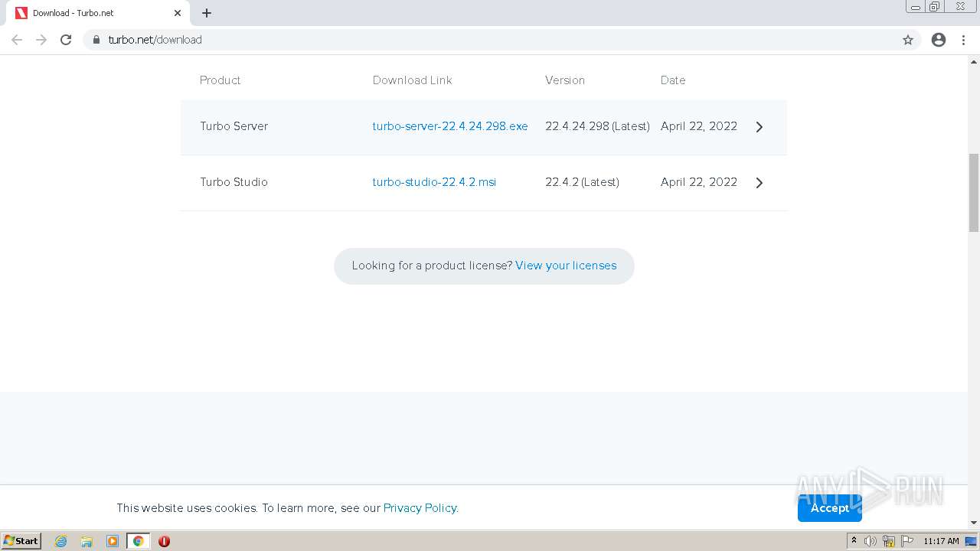This screenshot has width=980, height=551.
Task: Reload the Turbo.net download page
Action: coord(66,40)
